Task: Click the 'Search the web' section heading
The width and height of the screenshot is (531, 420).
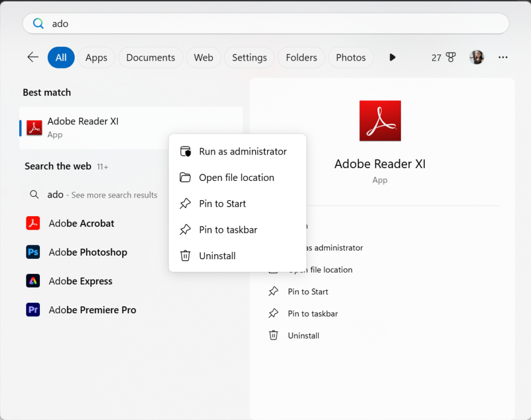Action: (x=58, y=166)
